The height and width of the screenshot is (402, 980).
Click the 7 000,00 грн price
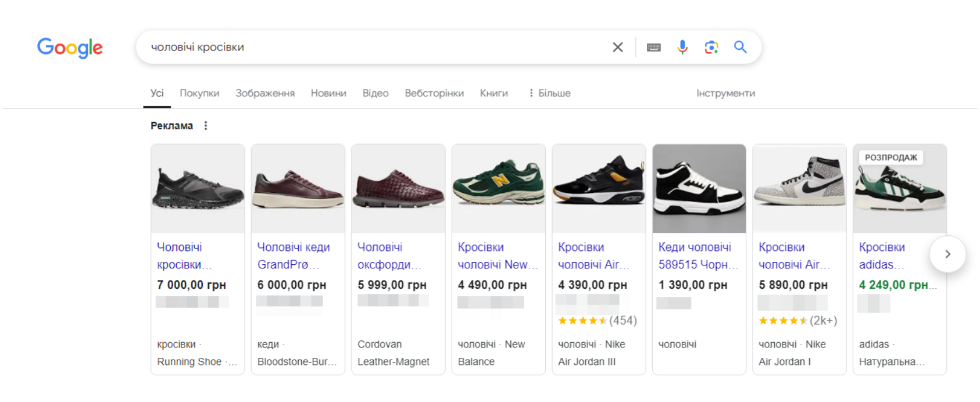coord(191,285)
